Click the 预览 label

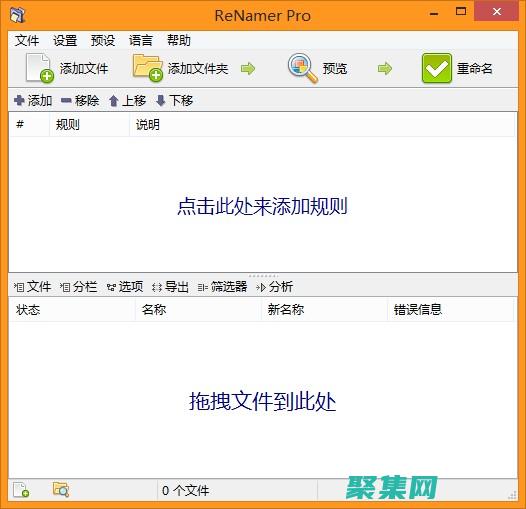coord(335,68)
